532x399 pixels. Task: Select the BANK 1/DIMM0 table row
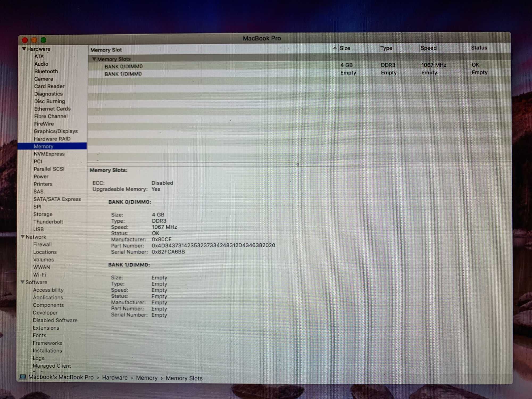click(299, 73)
